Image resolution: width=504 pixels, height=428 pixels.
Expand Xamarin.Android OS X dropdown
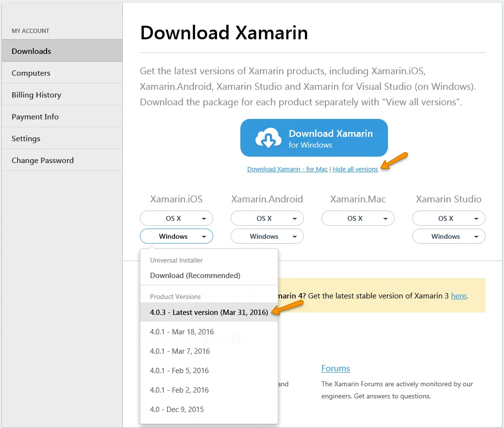point(267,218)
